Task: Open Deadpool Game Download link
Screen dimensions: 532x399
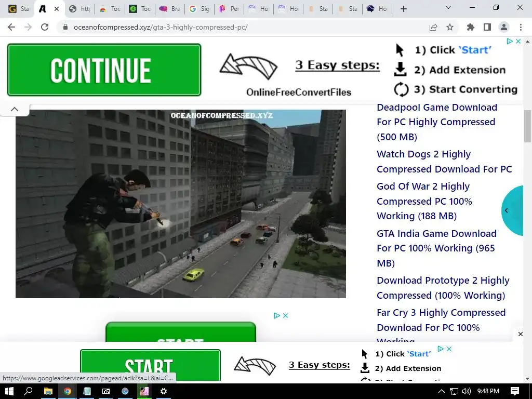Action: click(x=437, y=122)
